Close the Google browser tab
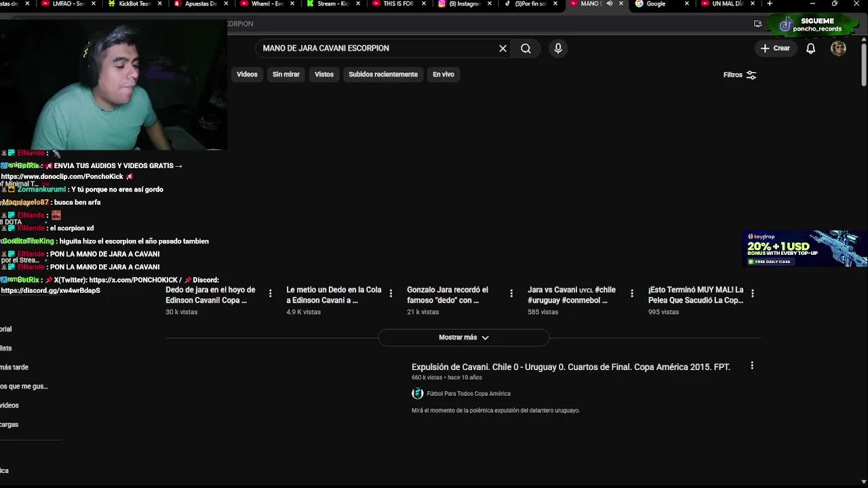 click(686, 4)
